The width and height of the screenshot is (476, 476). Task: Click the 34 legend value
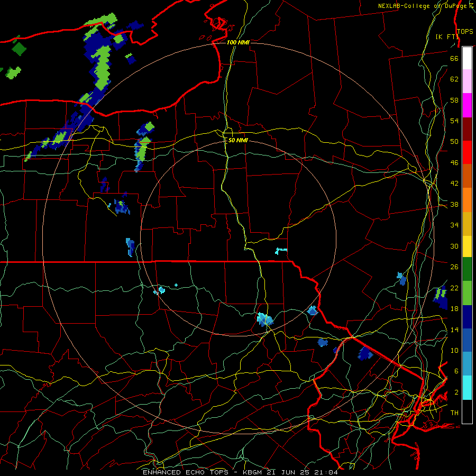(454, 225)
